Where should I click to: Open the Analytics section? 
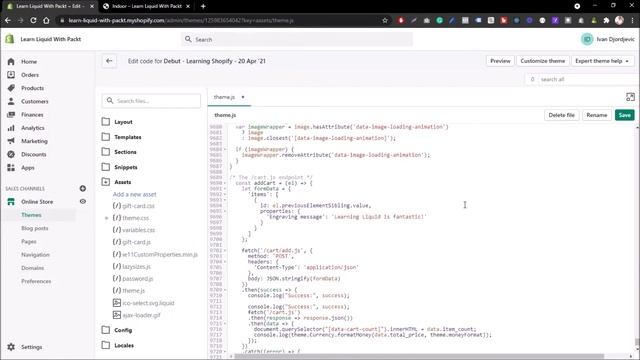pos(33,128)
